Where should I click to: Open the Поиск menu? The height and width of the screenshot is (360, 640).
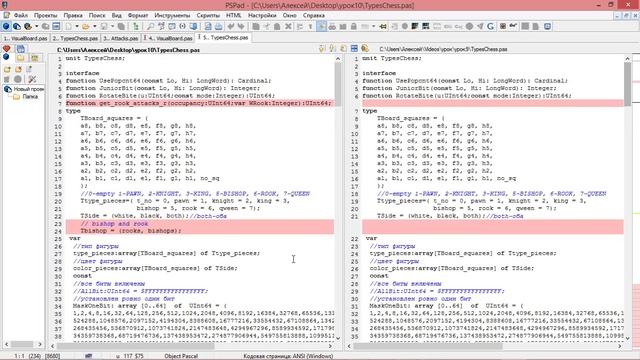coord(97,16)
